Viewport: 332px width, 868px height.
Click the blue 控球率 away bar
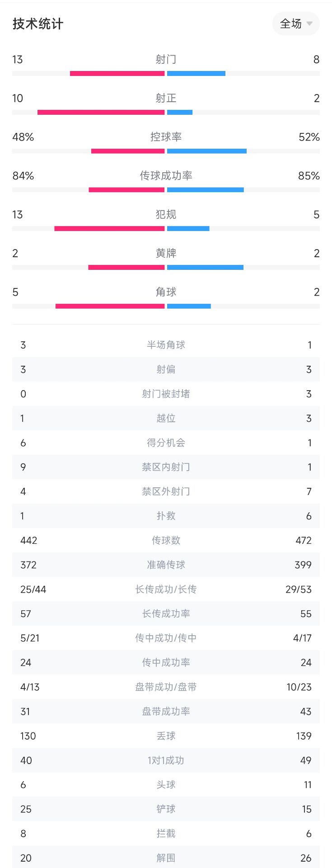[207, 151]
